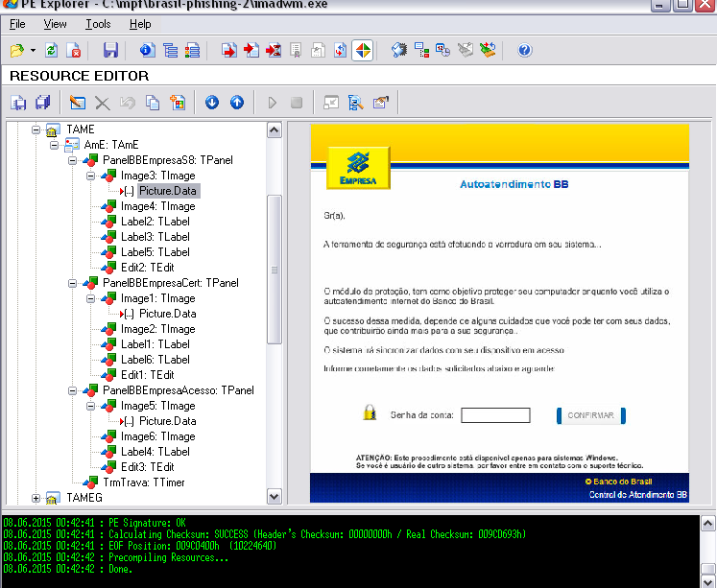Viewport: 717px width, 588px height.
Task: Click the CONFIRMAR button in preview
Action: click(591, 415)
